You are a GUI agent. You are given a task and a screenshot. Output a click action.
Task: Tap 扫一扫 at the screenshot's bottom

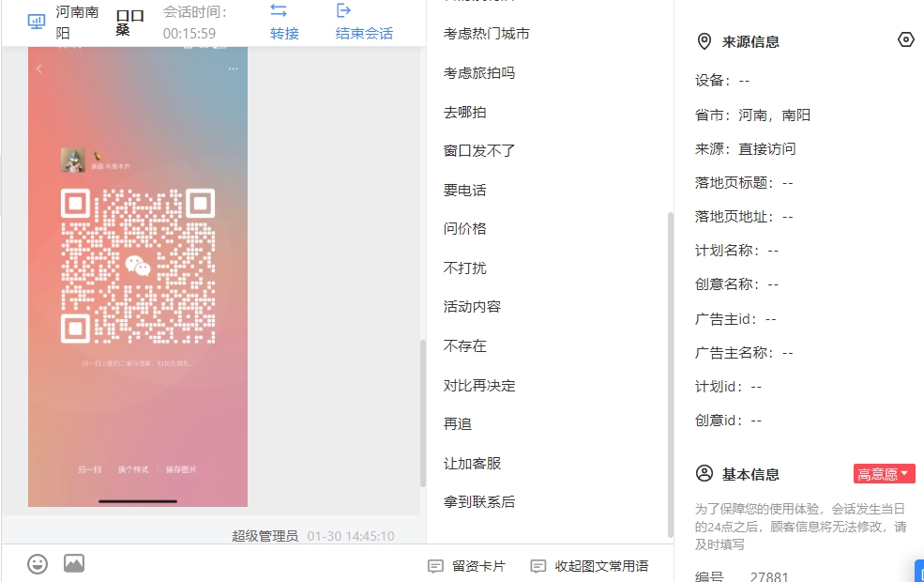89,470
